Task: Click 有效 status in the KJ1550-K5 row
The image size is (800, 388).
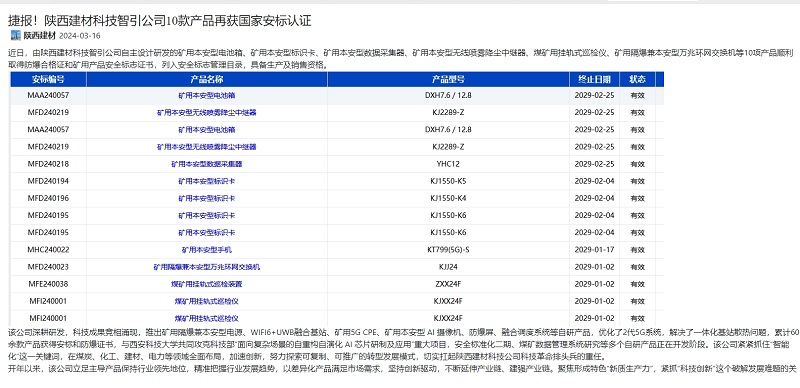Action: pyautogui.click(x=637, y=181)
